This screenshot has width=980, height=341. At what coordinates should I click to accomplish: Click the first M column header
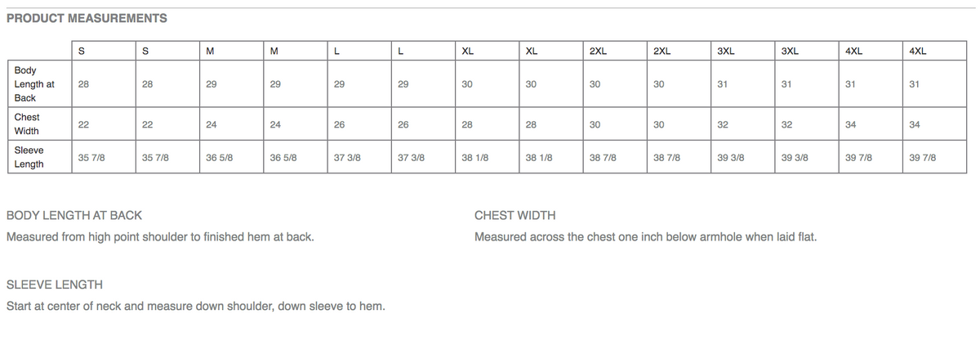point(211,50)
